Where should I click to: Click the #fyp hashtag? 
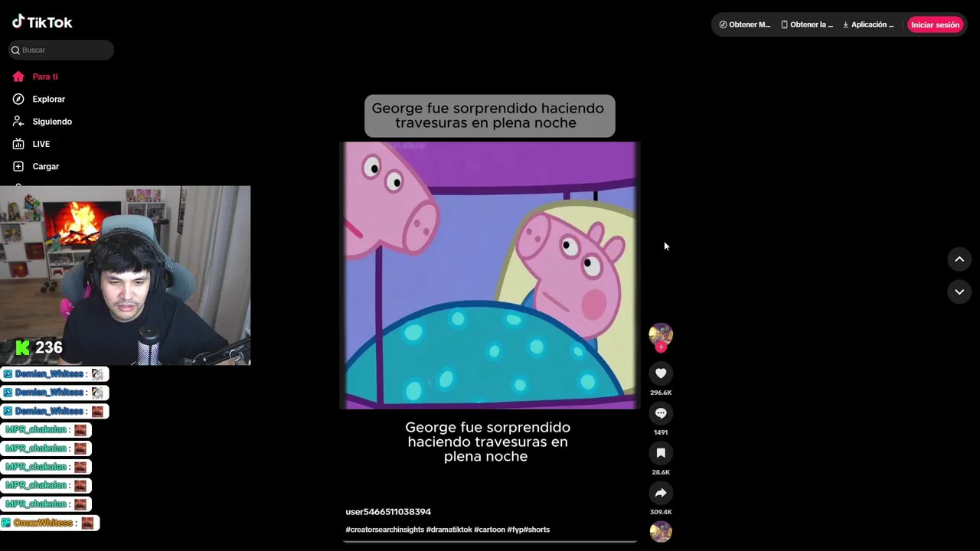tap(514, 530)
